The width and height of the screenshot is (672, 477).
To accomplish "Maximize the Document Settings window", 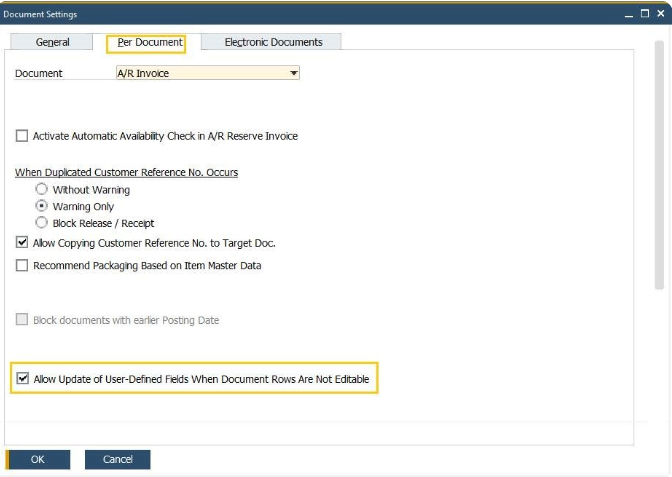I will pyautogui.click(x=645, y=14).
